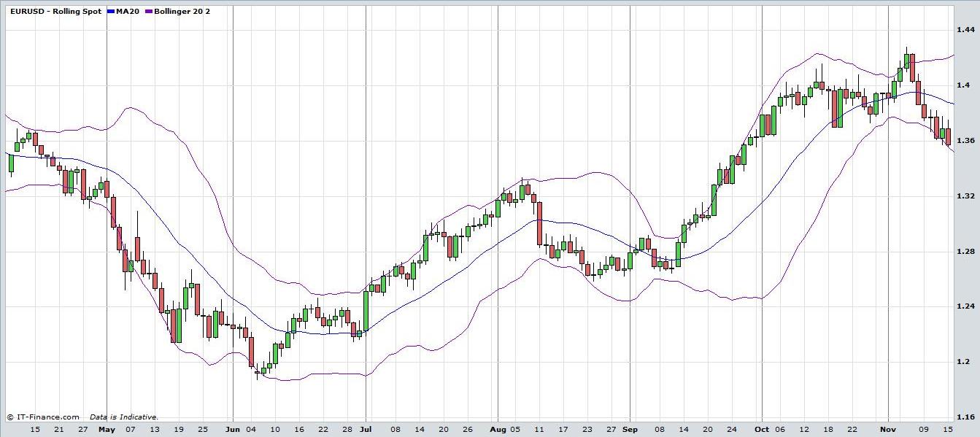980x437 pixels.
Task: Click the 1.36 price axis label
Action: (965, 140)
